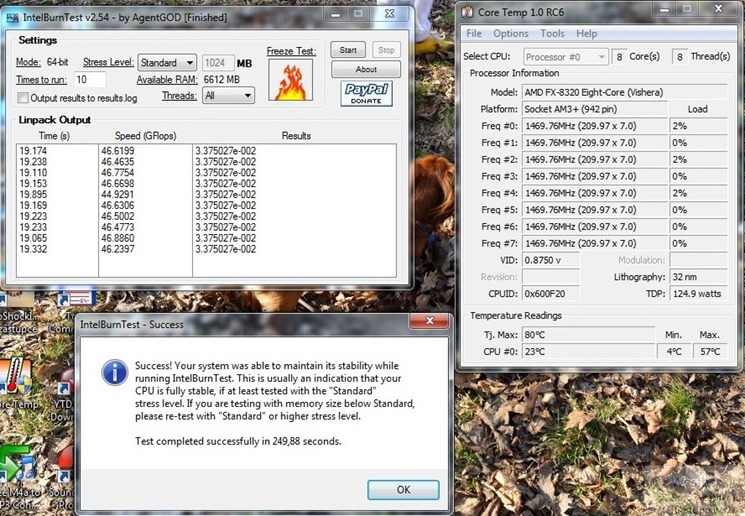The height and width of the screenshot is (516, 745).
Task: Open the Help menu in Core Temp
Action: tap(586, 34)
